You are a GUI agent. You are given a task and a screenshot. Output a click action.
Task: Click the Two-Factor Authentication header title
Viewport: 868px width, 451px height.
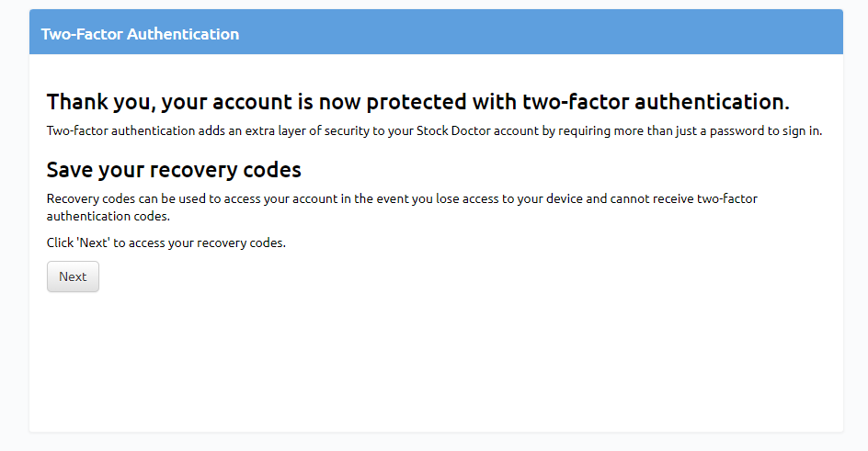click(140, 34)
